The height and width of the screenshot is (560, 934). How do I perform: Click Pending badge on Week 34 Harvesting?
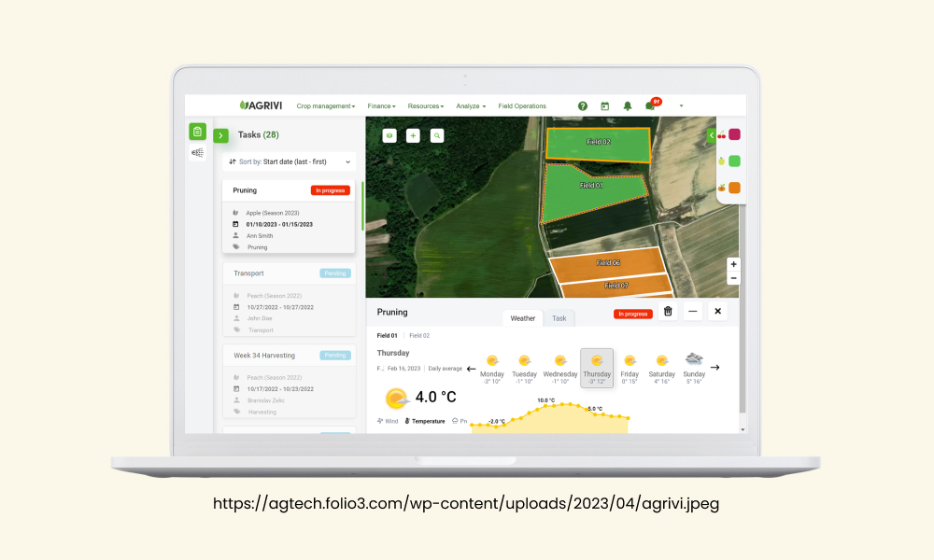[334, 356]
